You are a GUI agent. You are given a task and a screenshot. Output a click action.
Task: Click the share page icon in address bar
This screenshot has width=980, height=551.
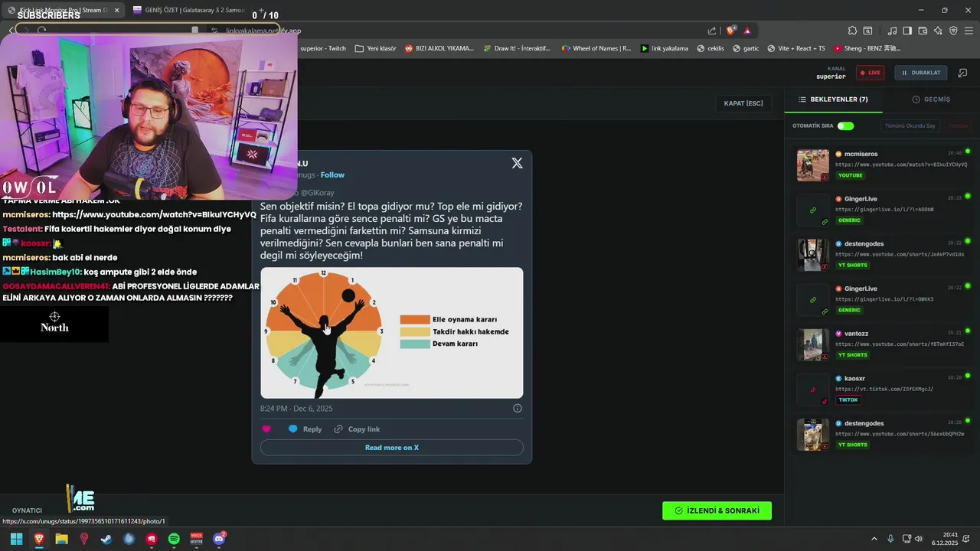[x=712, y=31]
